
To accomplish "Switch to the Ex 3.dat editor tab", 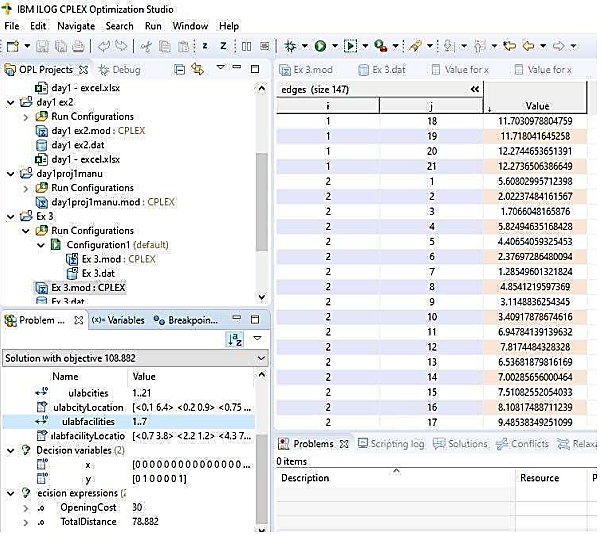I will click(x=385, y=70).
